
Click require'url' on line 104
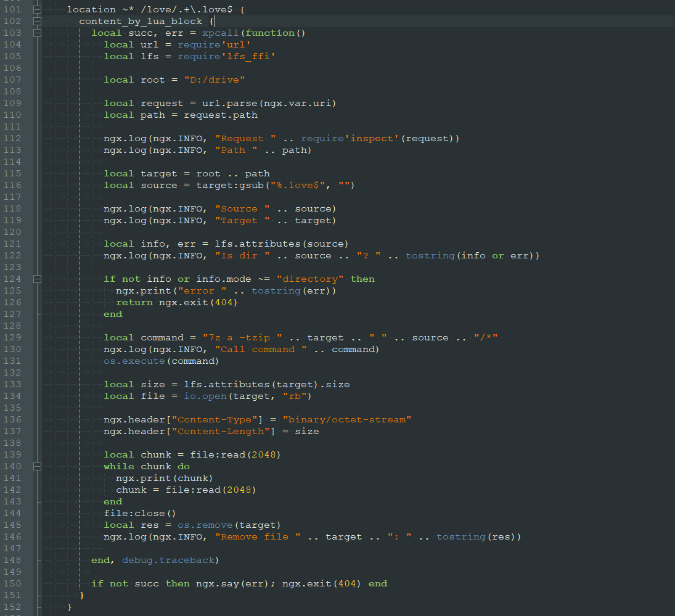coord(215,45)
